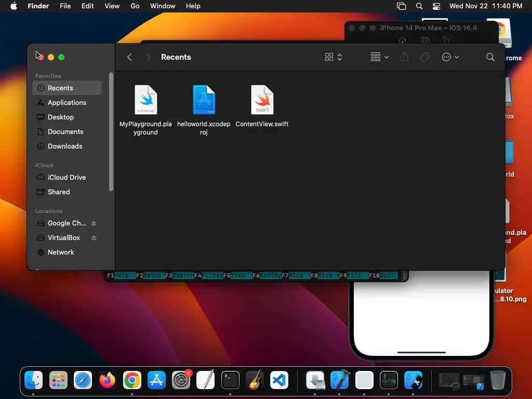This screenshot has height=399, width=532.
Task: Open Simulator app from the Dock
Action: pyautogui.click(x=413, y=380)
